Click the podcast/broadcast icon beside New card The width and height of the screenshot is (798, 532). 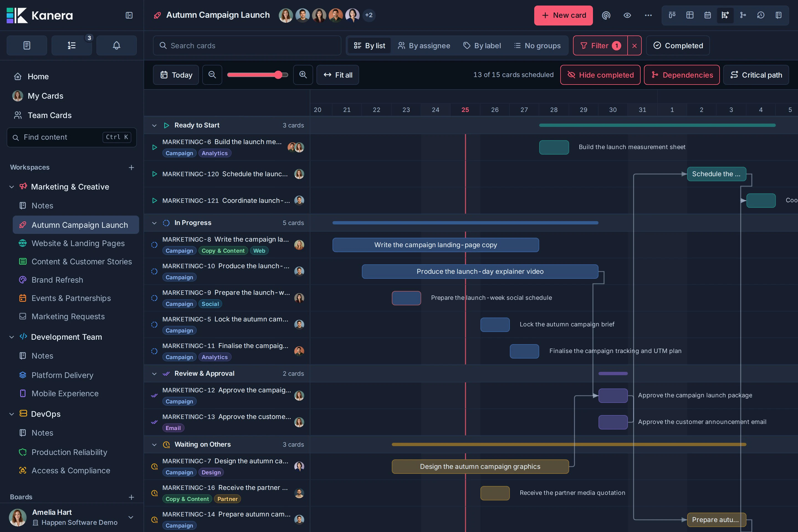[x=606, y=15]
